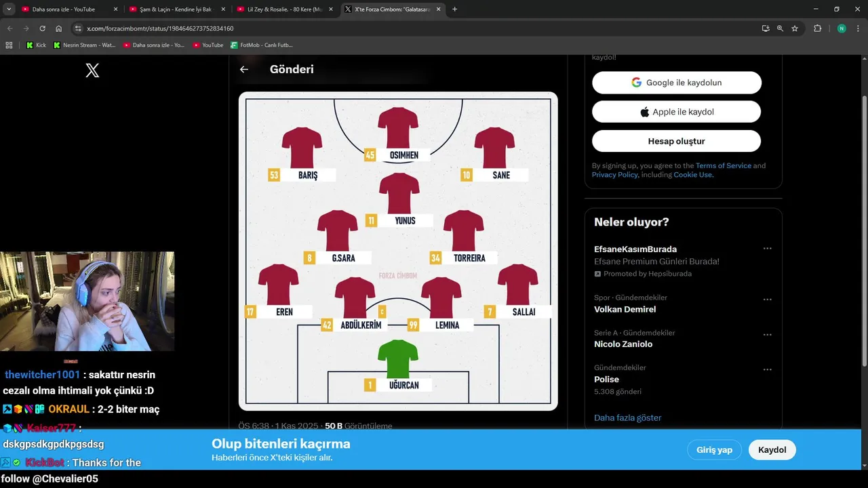Open the browser home page icon
The image size is (868, 488).
point(59,28)
